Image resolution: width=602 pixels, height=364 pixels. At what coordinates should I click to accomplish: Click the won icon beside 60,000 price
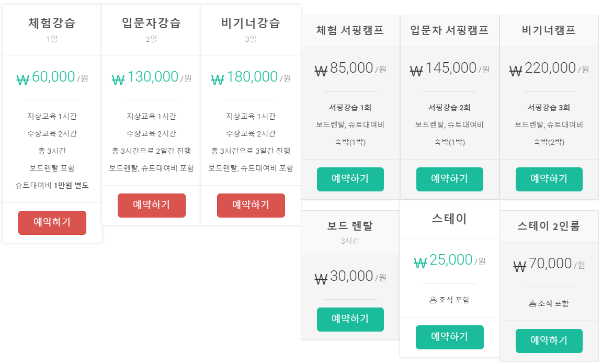(23, 79)
